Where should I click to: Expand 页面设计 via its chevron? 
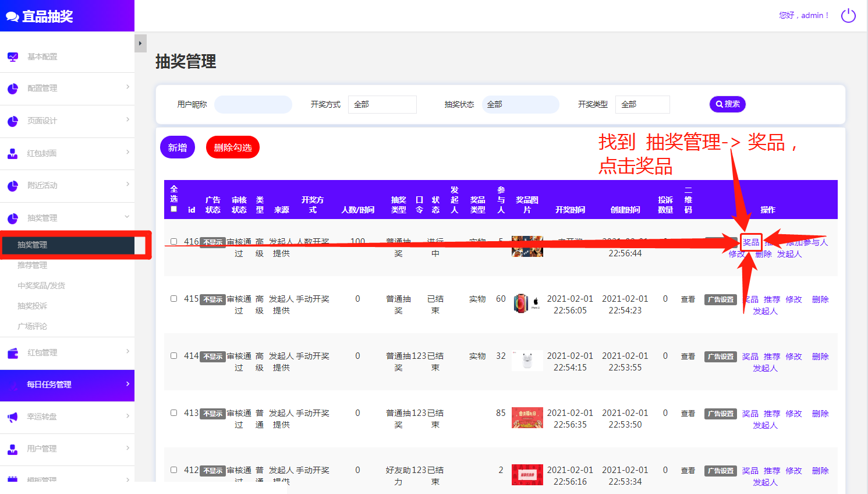pyautogui.click(x=128, y=119)
